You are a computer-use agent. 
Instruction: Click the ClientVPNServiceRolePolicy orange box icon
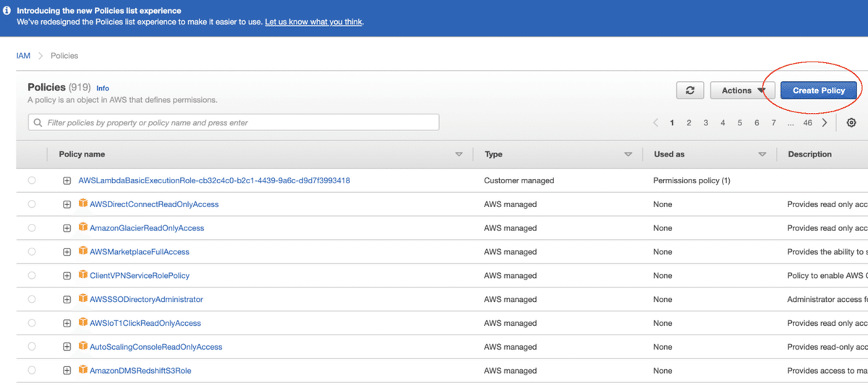coord(83,276)
